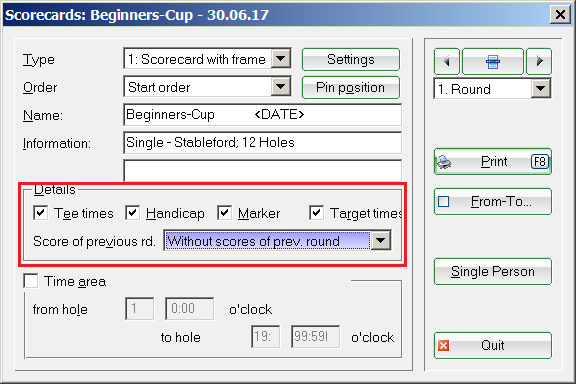Image resolution: width=576 pixels, height=384 pixels.
Task: Click the printer icon on Print button
Action: coord(444,162)
